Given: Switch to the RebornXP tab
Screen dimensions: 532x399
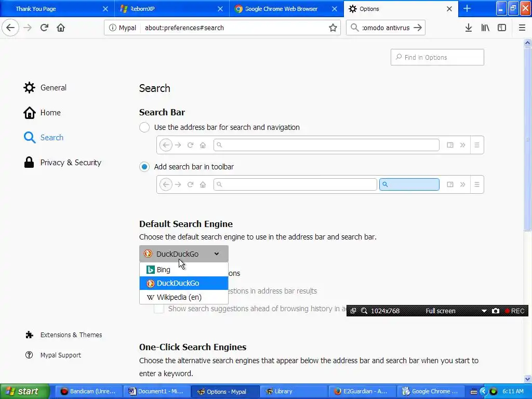Looking at the screenshot, I should tap(172, 8).
